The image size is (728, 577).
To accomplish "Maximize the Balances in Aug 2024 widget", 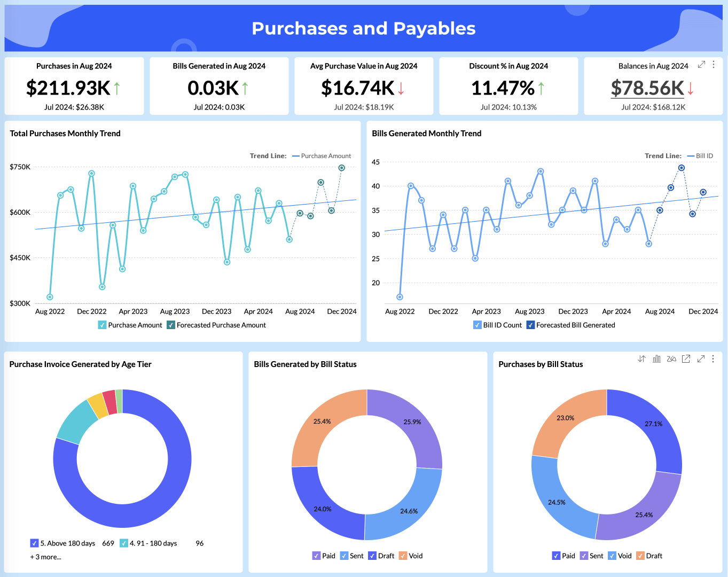I will (701, 65).
